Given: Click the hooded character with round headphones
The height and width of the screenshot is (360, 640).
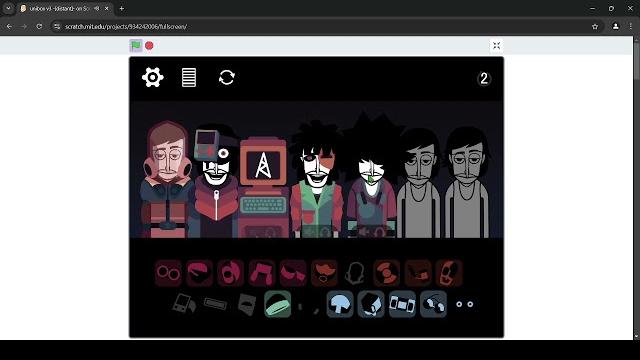Looking at the screenshot, I should (167, 179).
